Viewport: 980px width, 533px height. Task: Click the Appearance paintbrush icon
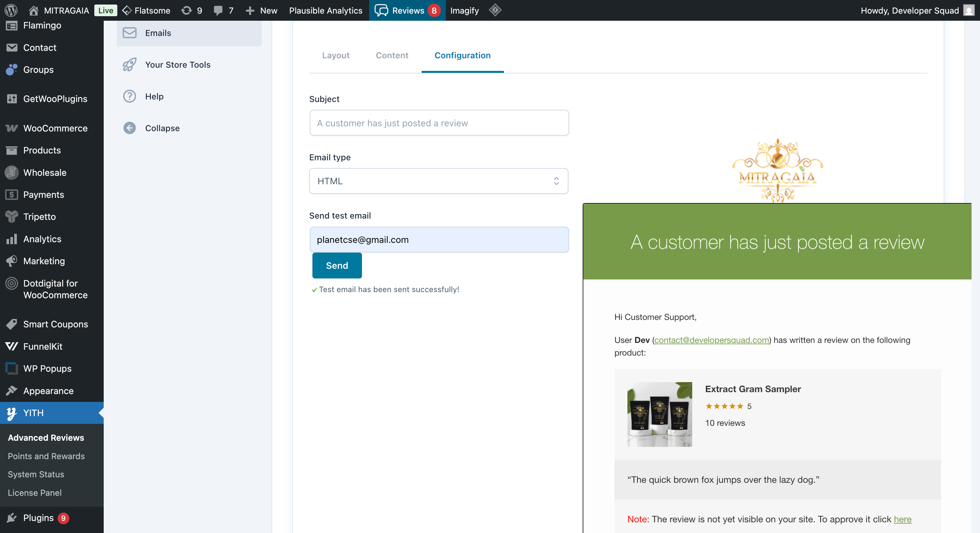point(12,391)
